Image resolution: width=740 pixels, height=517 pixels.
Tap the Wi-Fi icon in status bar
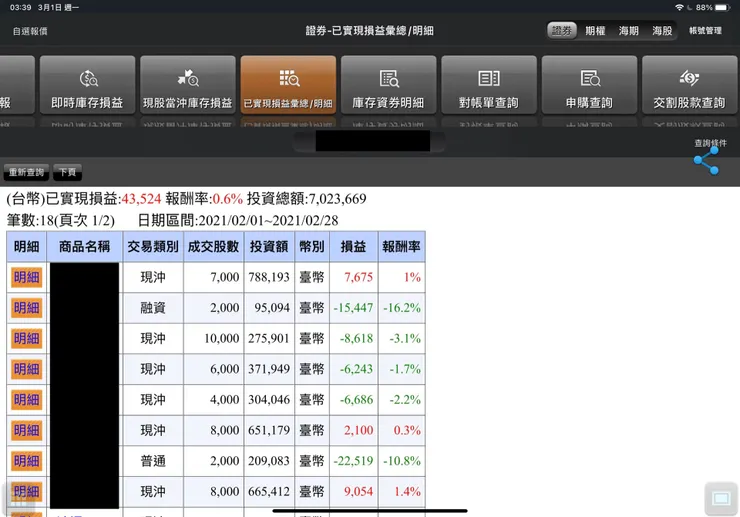pyautogui.click(x=679, y=8)
